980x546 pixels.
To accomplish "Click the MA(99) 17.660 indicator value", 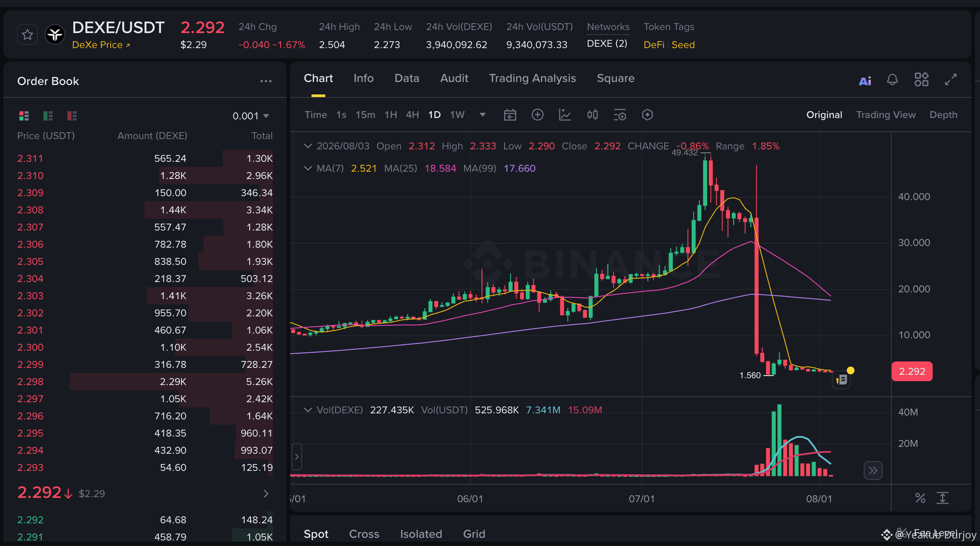I will [x=520, y=168].
